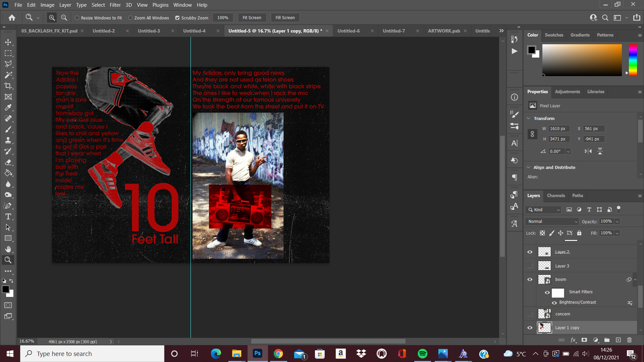Image resolution: width=644 pixels, height=362 pixels.
Task: Go to Photoshop Home screen
Action: tap(12, 18)
